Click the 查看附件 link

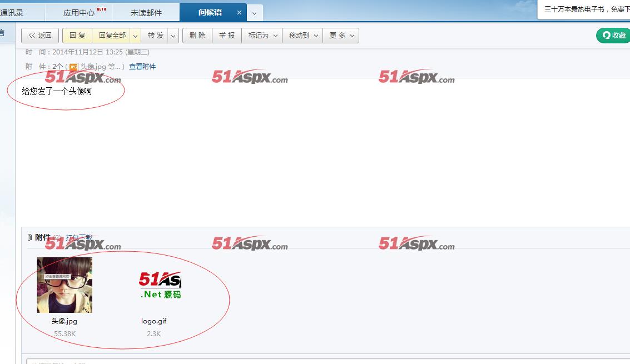142,66
